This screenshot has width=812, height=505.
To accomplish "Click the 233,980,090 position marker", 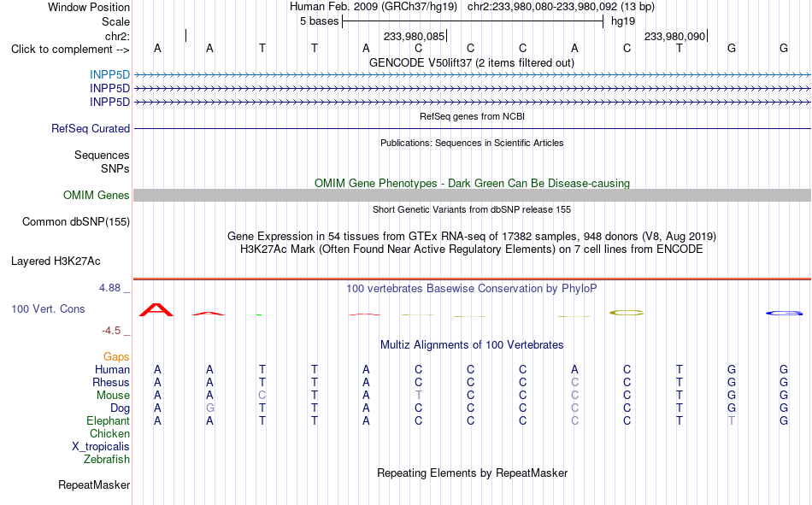I will (675, 36).
